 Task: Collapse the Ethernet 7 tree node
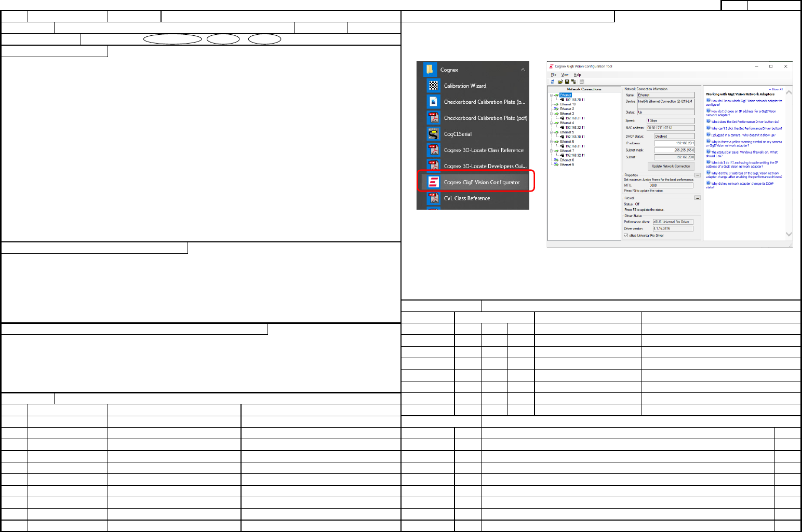click(552, 151)
